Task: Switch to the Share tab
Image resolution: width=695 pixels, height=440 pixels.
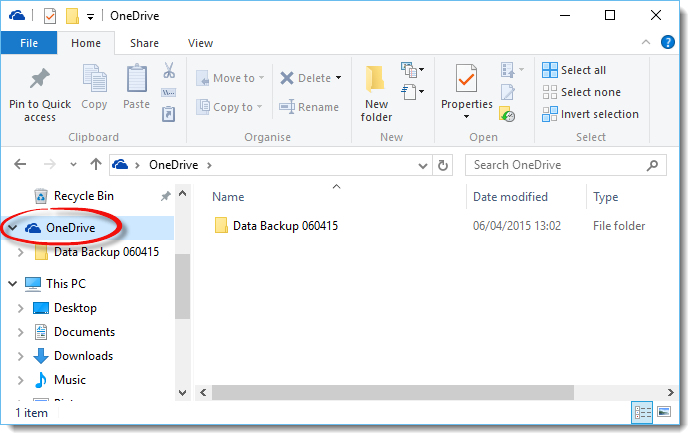Action: pos(144,43)
